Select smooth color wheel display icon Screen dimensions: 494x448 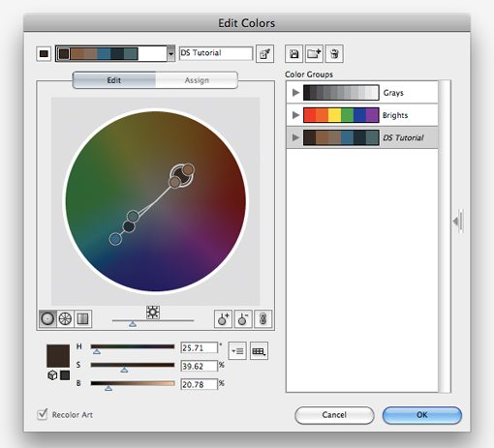tap(47, 319)
